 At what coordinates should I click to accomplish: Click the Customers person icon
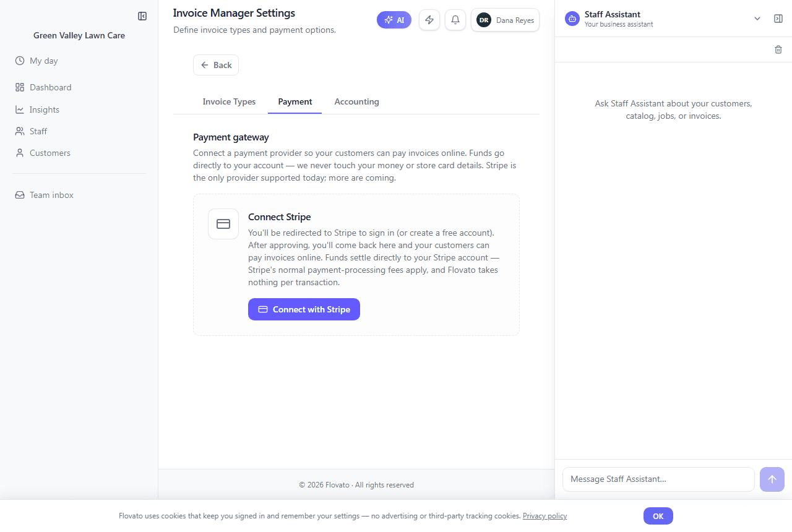(20, 153)
